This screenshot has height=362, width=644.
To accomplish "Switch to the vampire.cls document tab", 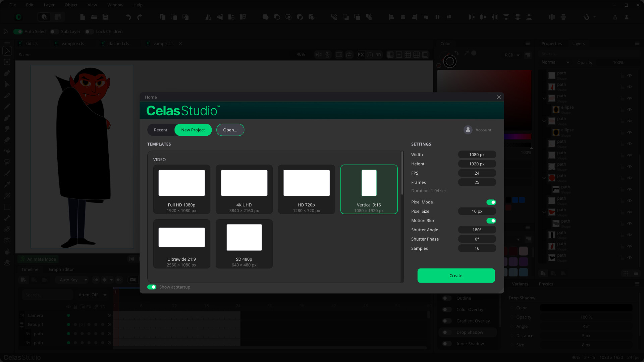I will (x=73, y=44).
